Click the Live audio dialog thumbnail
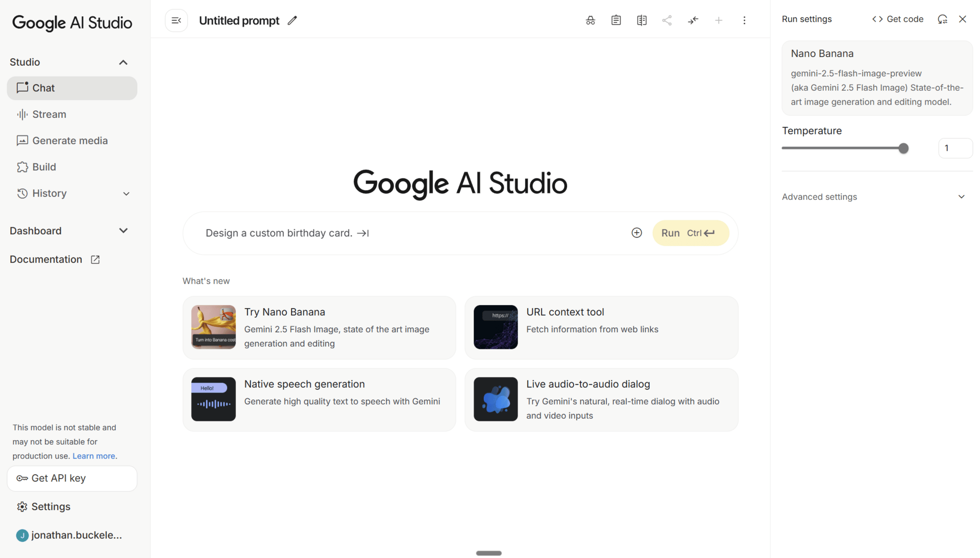This screenshot has height=558, width=980. (x=496, y=399)
